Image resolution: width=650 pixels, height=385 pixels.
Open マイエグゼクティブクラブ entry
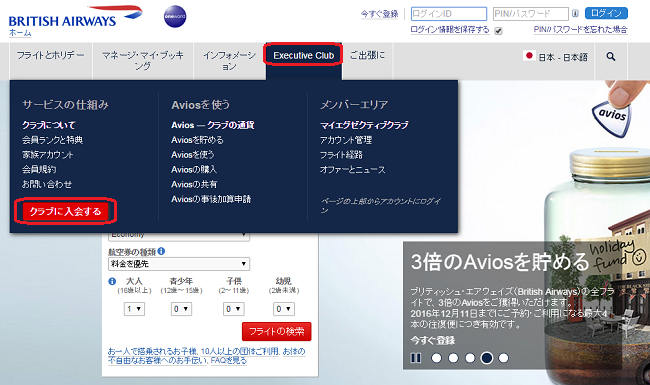click(364, 125)
